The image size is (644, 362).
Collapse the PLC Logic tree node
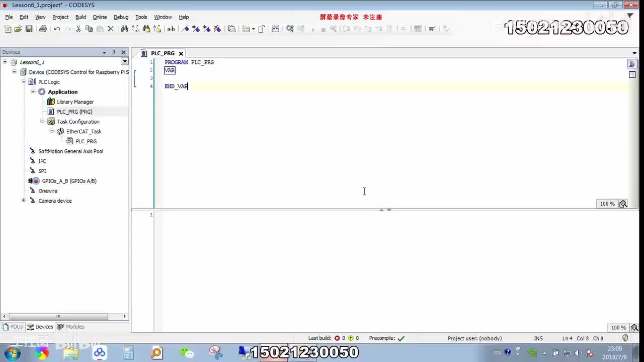[x=24, y=82]
